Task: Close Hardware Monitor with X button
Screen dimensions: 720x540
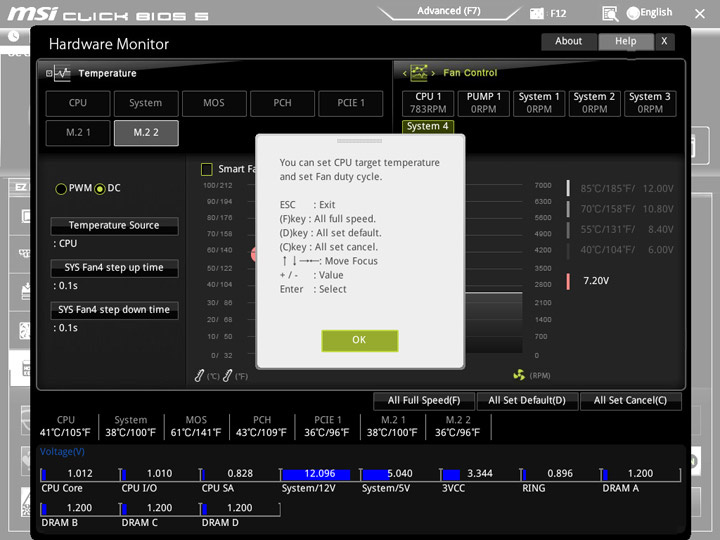Action: [x=664, y=41]
